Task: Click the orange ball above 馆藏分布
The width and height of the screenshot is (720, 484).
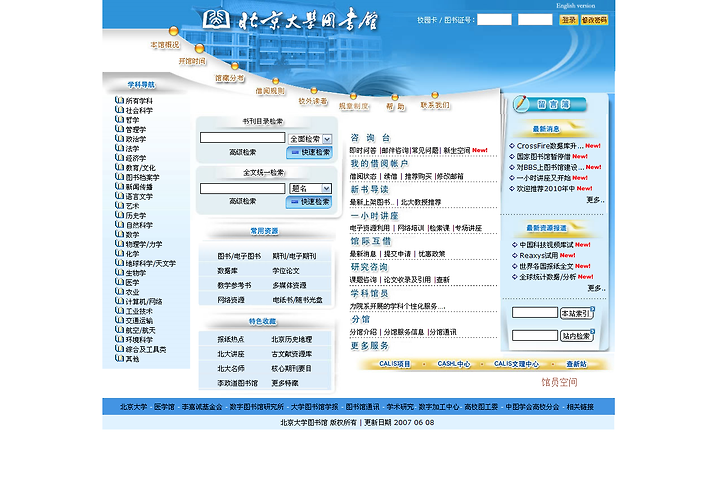Action: click(x=235, y=66)
